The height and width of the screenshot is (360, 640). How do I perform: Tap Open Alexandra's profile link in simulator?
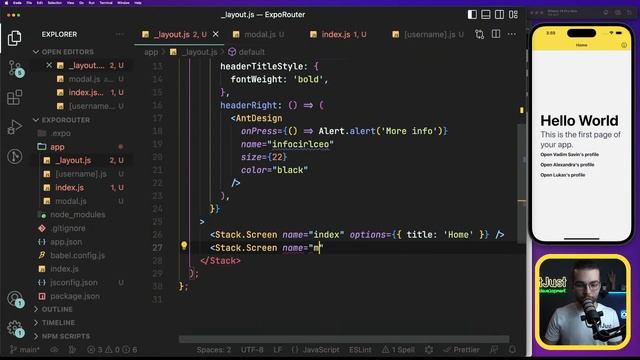(x=567, y=165)
